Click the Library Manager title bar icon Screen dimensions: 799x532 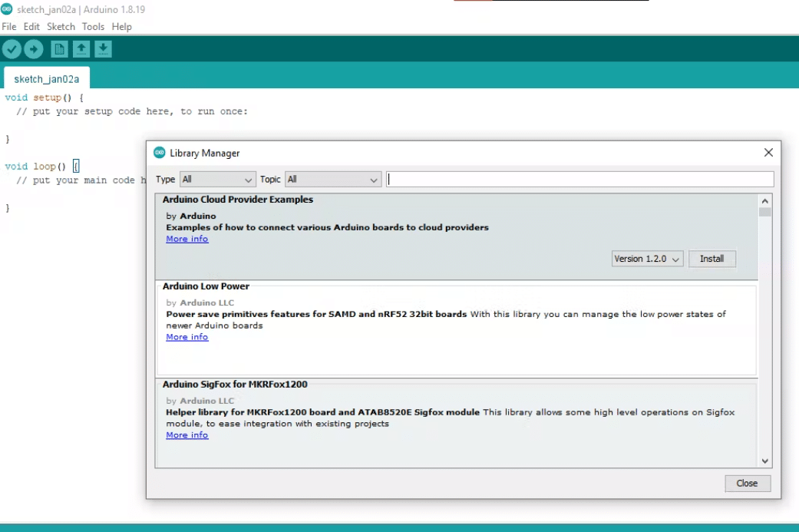(160, 153)
